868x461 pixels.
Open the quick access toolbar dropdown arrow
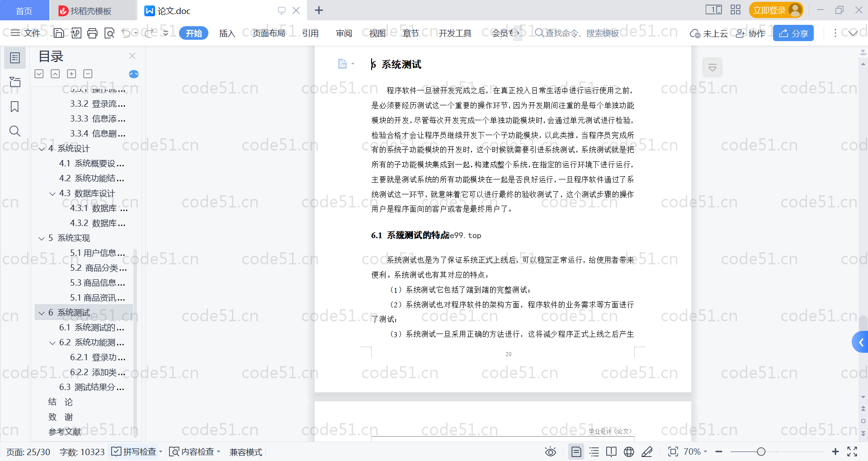point(165,33)
